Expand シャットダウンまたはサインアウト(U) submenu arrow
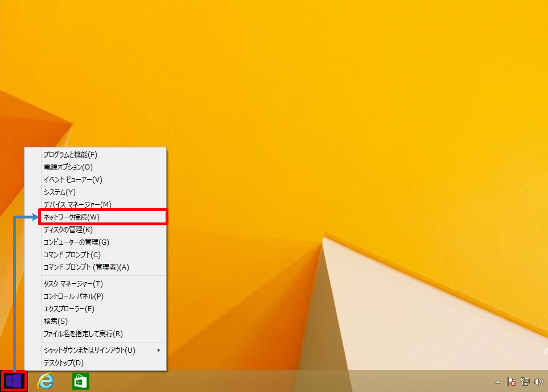Screen dimensions: 548x392 coord(159,350)
